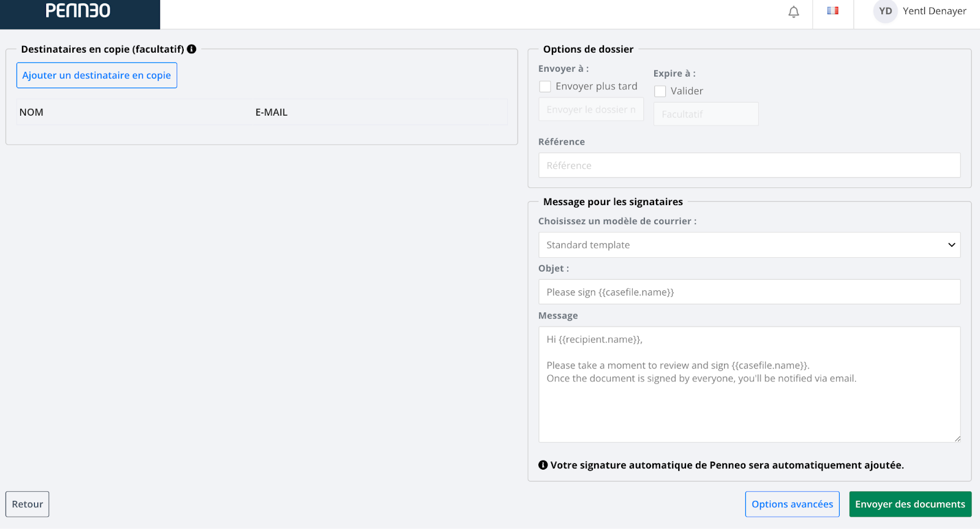Click the E-MAIL column header
Viewport: 980px width, 529px height.
271,112
